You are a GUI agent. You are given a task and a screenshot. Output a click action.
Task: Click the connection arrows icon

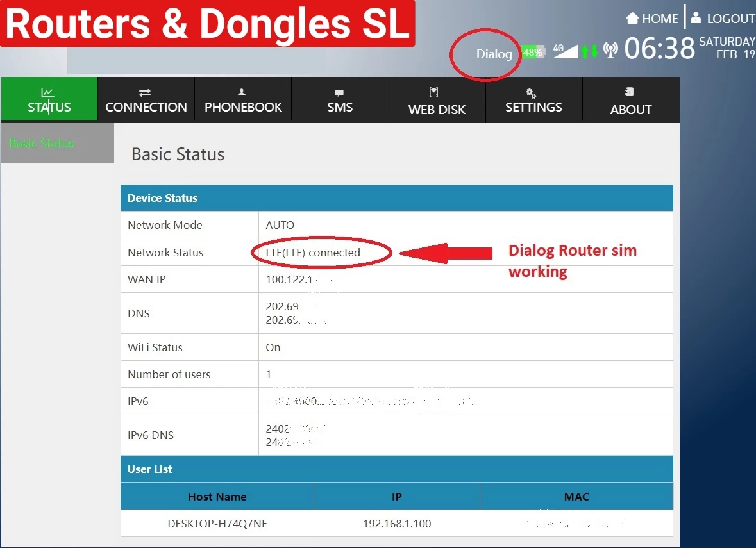pos(145,92)
